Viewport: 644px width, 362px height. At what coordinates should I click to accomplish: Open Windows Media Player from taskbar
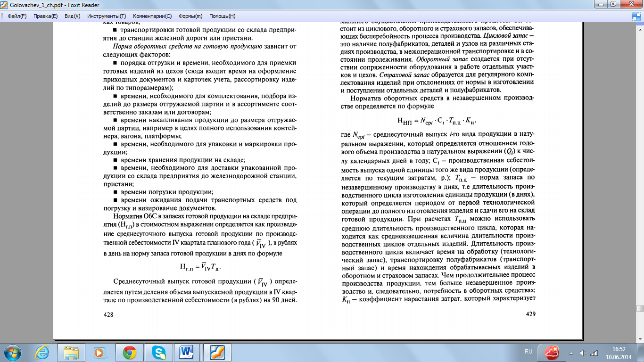pos(99,352)
